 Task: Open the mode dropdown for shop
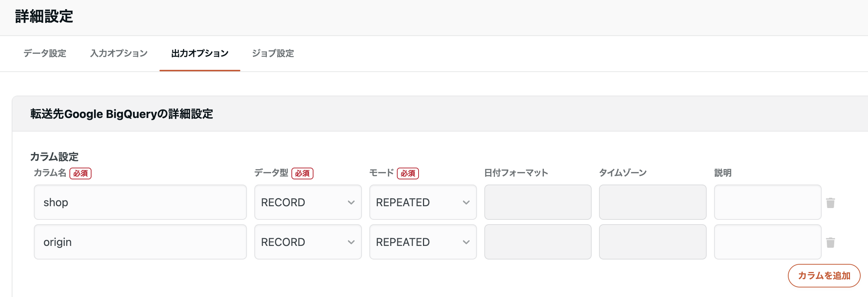[423, 202]
